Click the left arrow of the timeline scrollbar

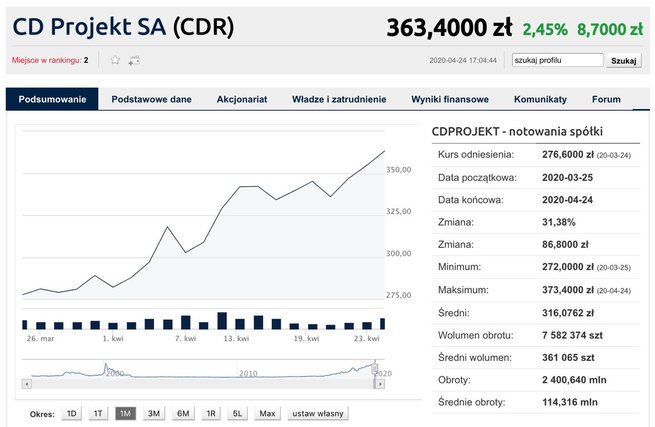pos(27,384)
